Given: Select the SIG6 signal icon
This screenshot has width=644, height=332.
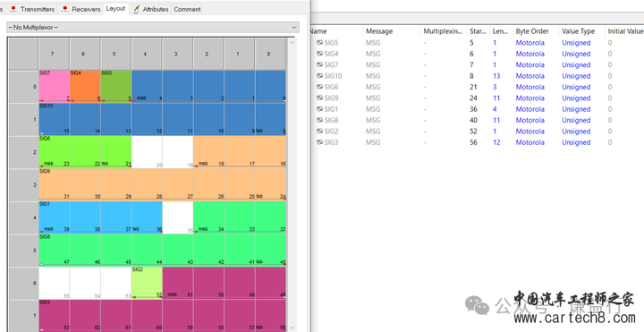Looking at the screenshot, I should [x=319, y=87].
